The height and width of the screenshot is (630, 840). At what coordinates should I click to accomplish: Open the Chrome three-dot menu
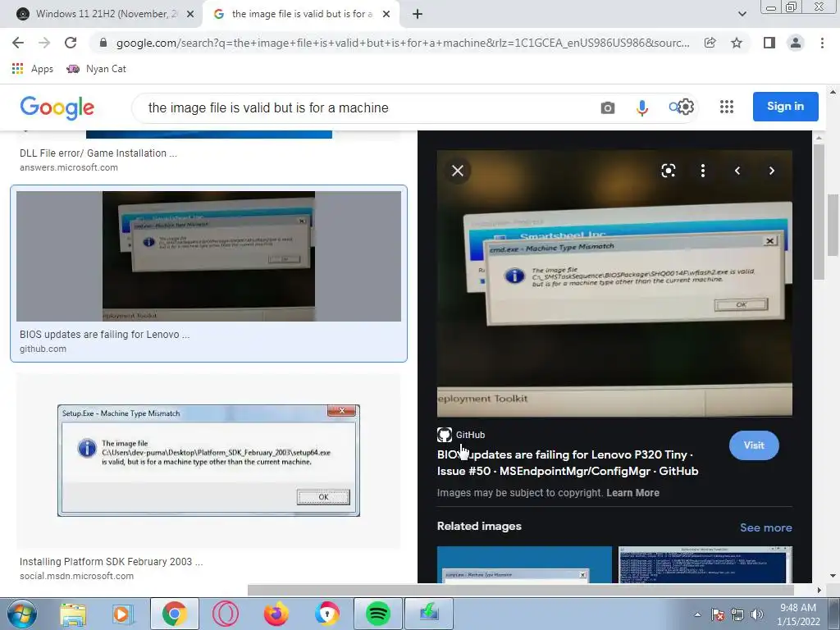click(x=822, y=43)
